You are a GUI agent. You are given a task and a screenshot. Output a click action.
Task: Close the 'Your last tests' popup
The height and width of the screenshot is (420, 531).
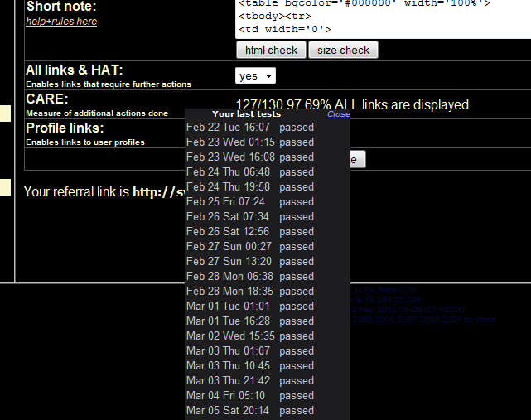[339, 114]
